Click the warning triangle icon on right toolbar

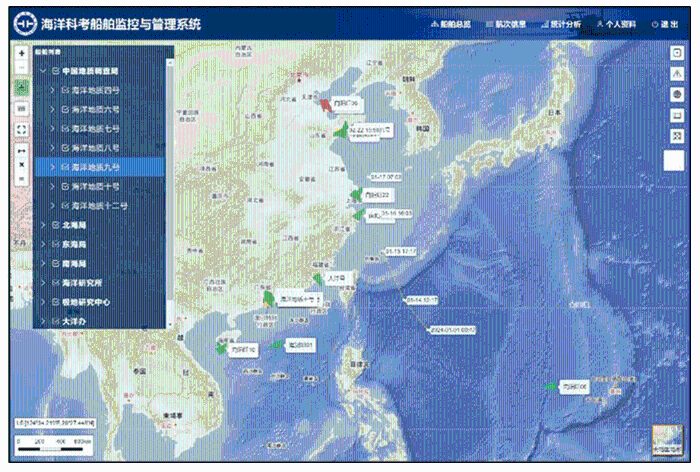[677, 73]
